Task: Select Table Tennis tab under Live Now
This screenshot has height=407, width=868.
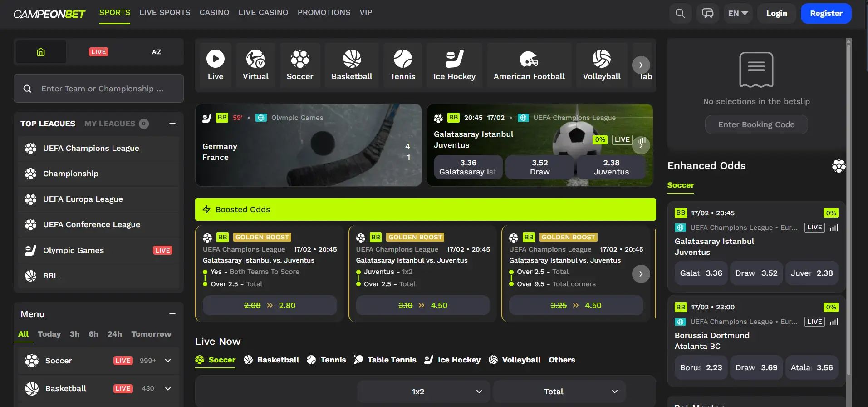Action: coord(385,360)
